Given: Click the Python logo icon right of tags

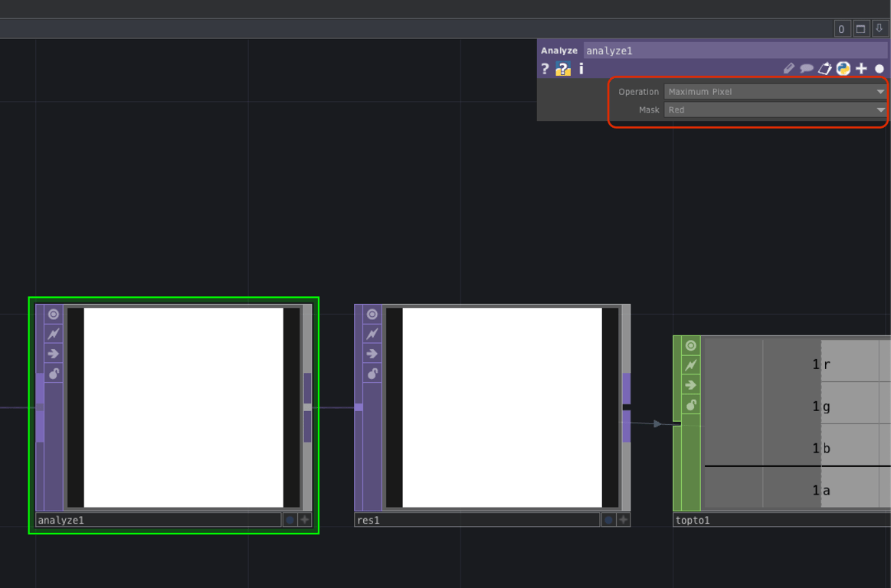Looking at the screenshot, I should click(844, 69).
